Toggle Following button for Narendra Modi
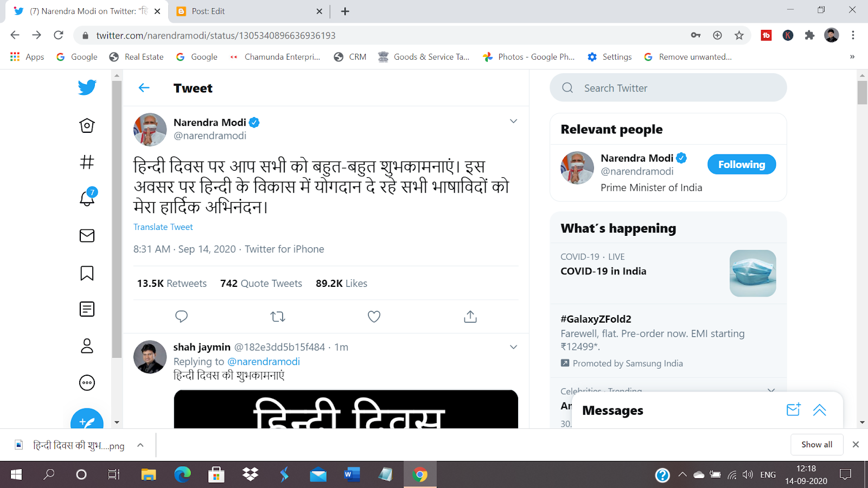This screenshot has width=868, height=488. [742, 164]
